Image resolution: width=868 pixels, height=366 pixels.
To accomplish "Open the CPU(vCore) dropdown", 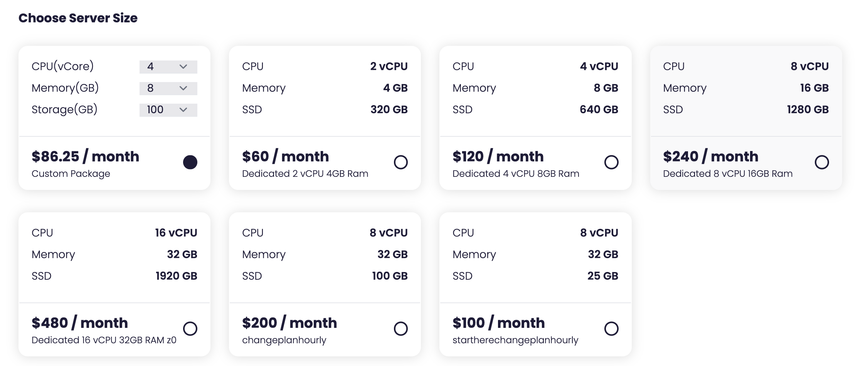I will pyautogui.click(x=168, y=67).
